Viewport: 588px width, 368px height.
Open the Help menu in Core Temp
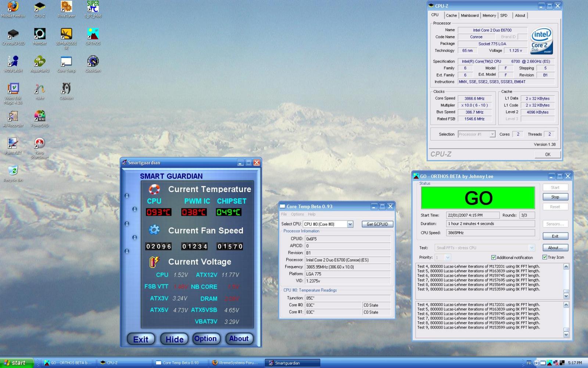312,214
